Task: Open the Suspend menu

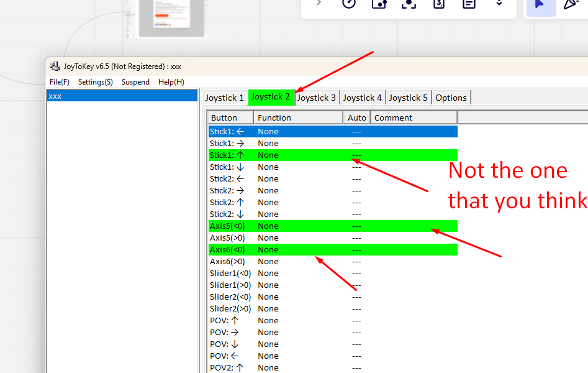Action: click(135, 82)
